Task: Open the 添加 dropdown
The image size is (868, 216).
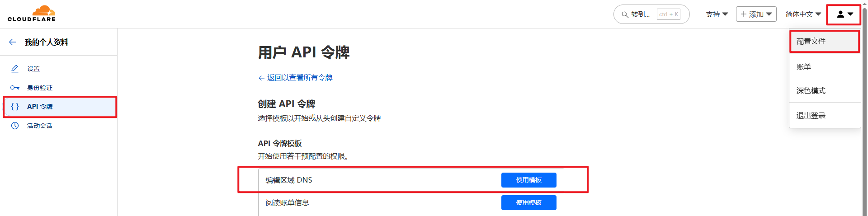Action: [x=756, y=14]
